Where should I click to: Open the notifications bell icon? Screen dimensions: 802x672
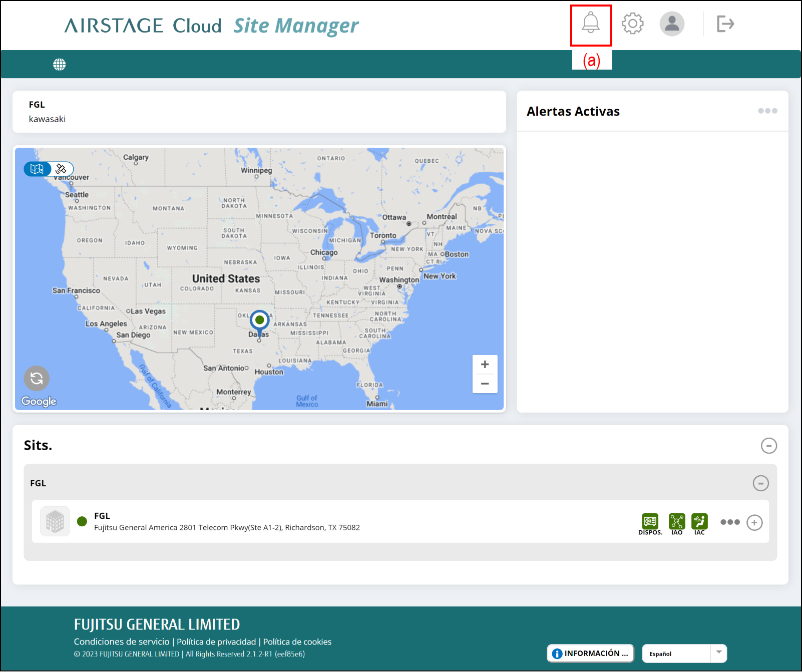pyautogui.click(x=591, y=23)
